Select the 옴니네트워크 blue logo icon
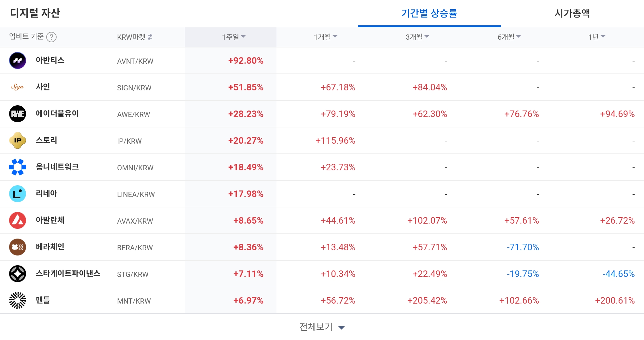The image size is (644, 340). point(18,167)
